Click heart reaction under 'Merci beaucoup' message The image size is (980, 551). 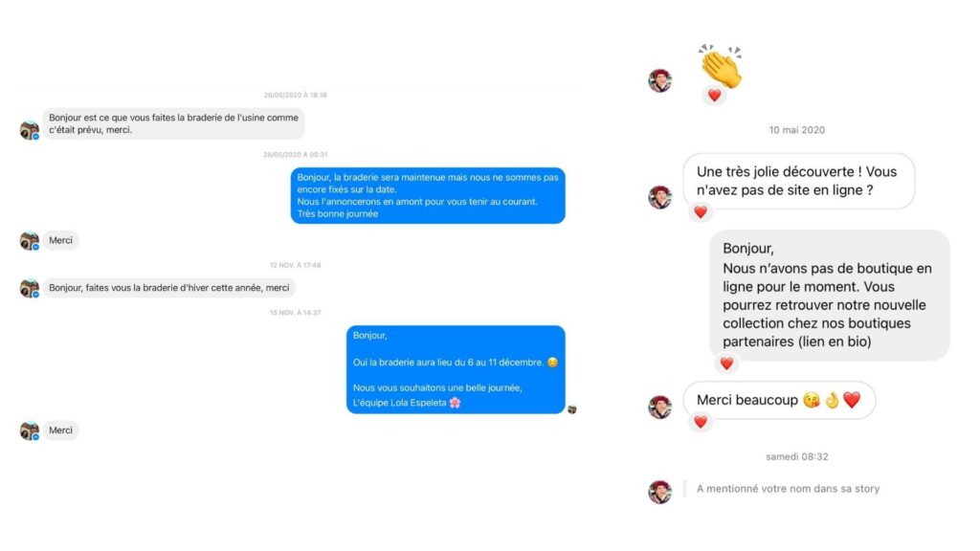700,422
